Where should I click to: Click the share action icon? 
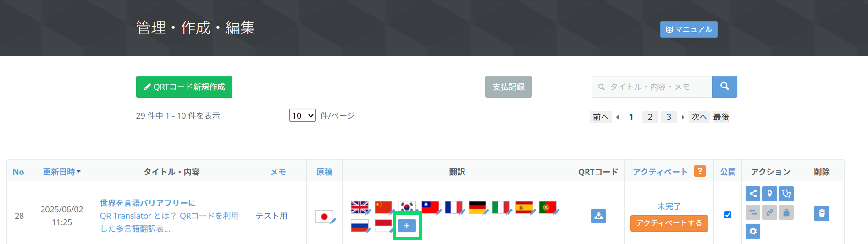753,194
